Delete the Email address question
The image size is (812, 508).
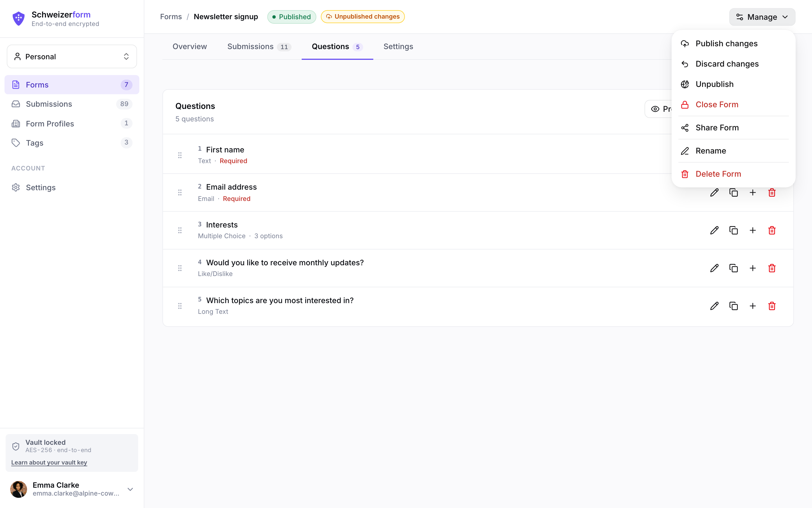(772, 192)
